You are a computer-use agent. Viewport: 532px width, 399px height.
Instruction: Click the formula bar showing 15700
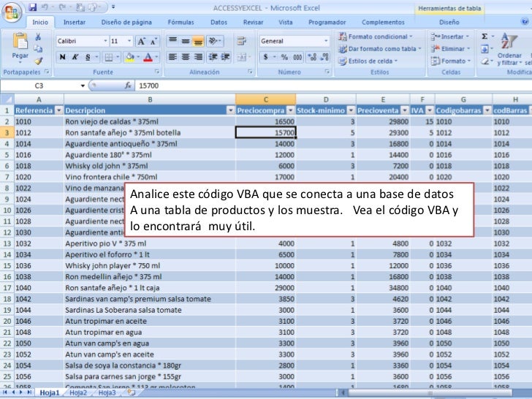(x=334, y=85)
